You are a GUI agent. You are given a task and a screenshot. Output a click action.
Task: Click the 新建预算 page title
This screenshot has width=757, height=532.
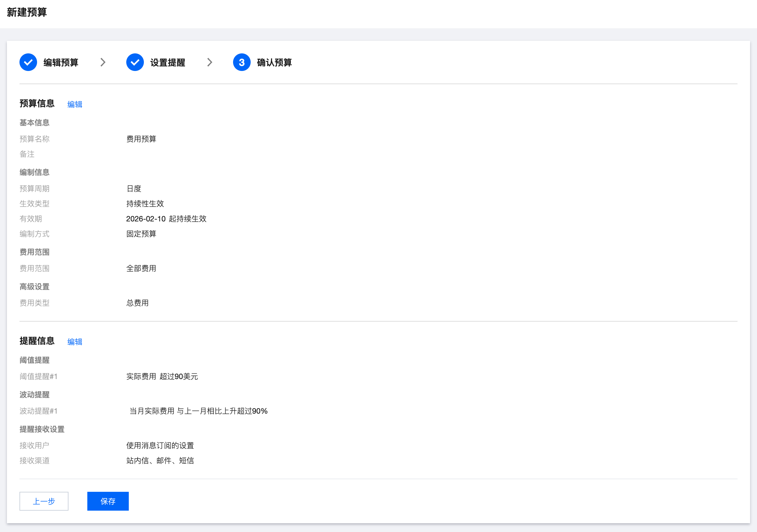pyautogui.click(x=27, y=13)
